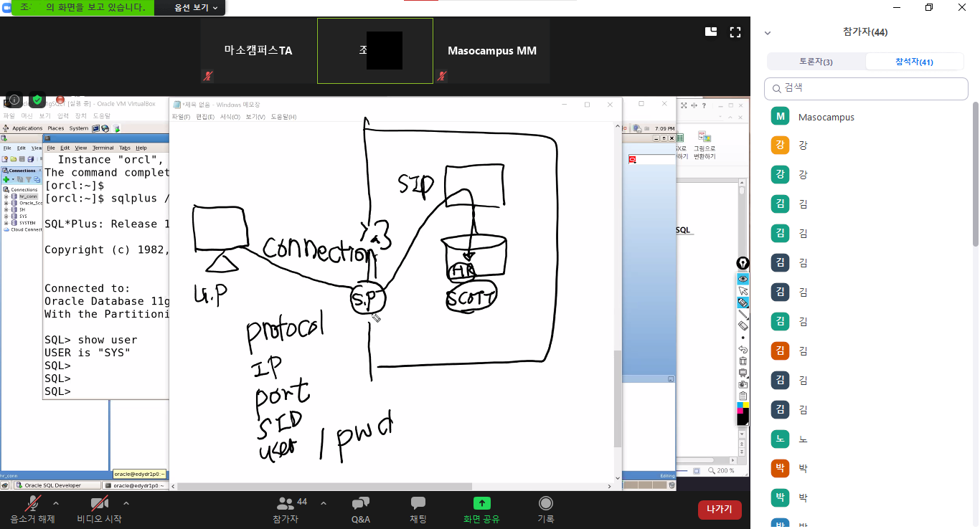
Task: Switch to the 토론자(3) panelists tab
Action: (816, 62)
